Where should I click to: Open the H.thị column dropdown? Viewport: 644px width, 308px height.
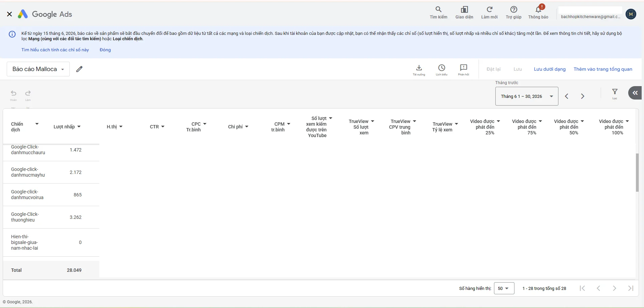tap(121, 127)
